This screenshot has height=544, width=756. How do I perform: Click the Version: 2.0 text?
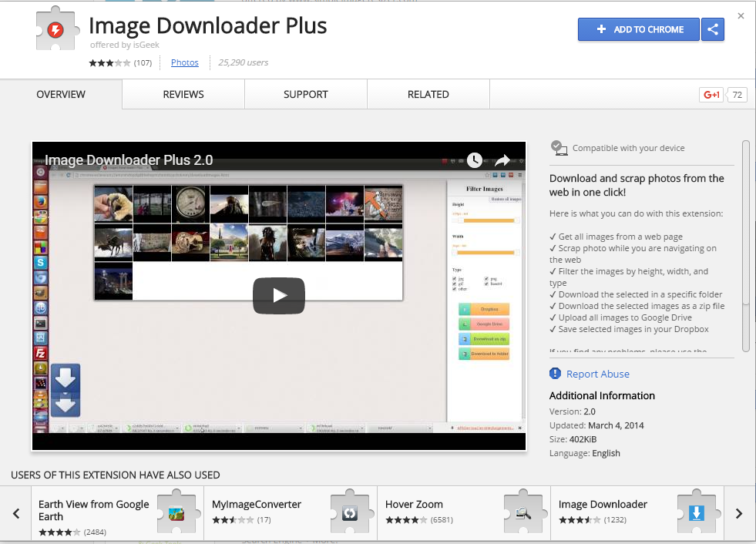coord(573,411)
